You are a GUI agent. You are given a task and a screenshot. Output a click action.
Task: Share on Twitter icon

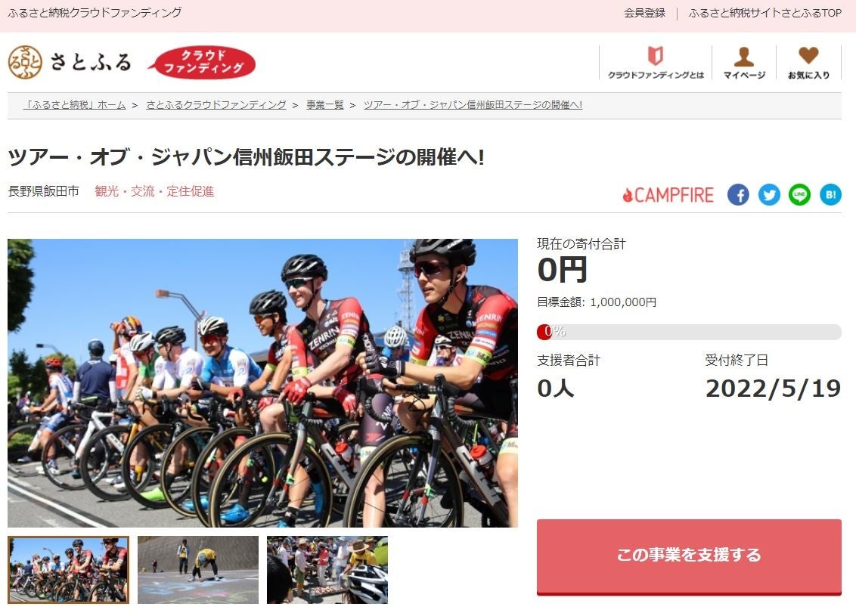click(769, 195)
